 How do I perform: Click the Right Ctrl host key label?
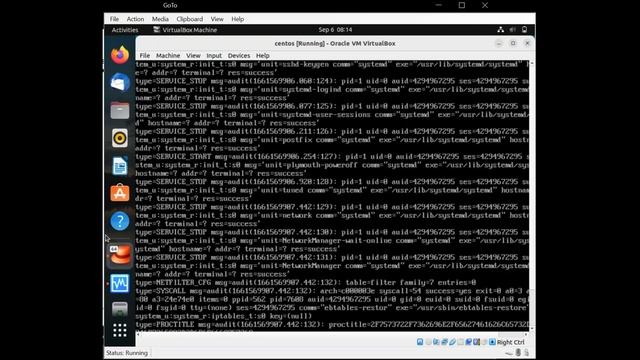coord(511,342)
